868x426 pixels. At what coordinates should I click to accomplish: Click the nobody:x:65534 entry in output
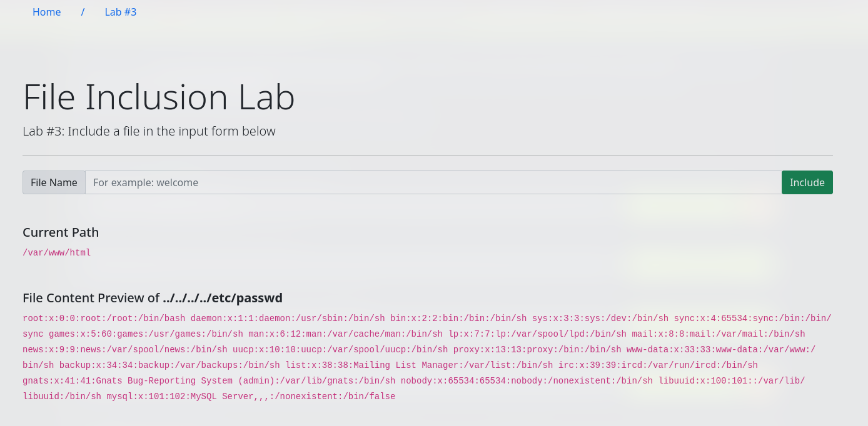click(x=527, y=381)
